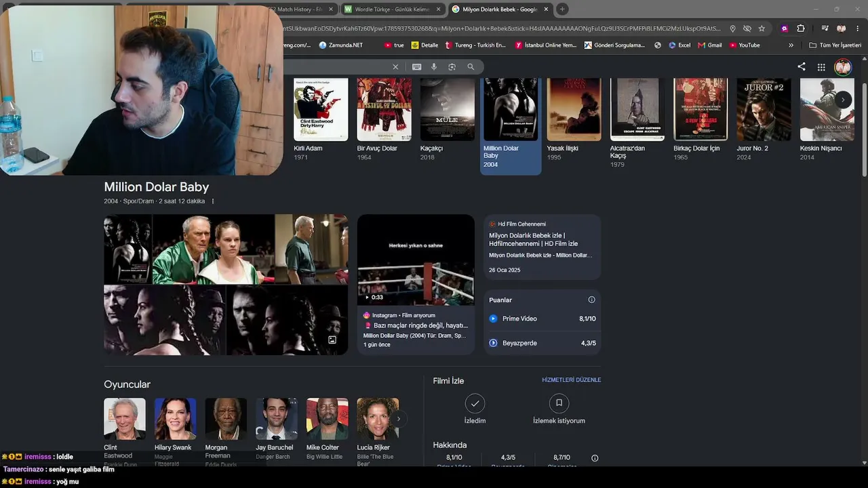Open the Chrome extensions puzzle menu
Screen dimensions: 868x488
pos(801,28)
